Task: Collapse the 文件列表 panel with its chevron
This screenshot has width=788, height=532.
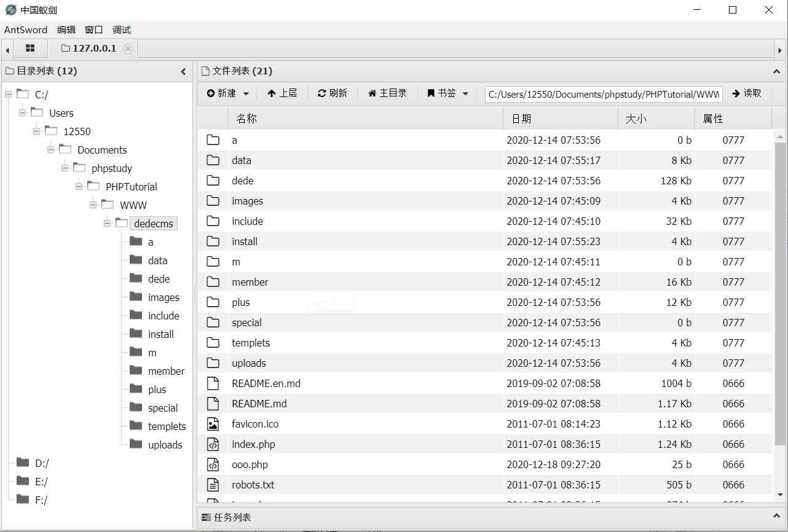Action: [776, 71]
